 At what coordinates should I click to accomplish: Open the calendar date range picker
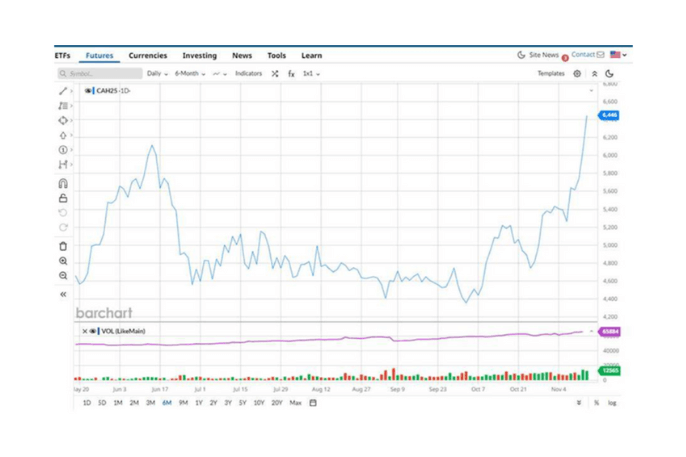tap(313, 403)
